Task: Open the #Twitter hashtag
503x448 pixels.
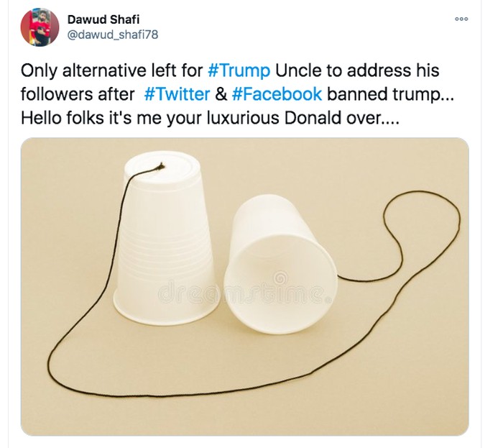Action: 177,94
